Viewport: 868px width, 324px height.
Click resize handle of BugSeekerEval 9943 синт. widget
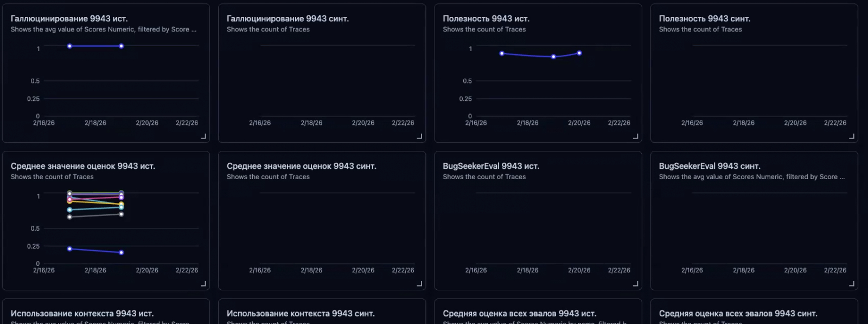[852, 283]
